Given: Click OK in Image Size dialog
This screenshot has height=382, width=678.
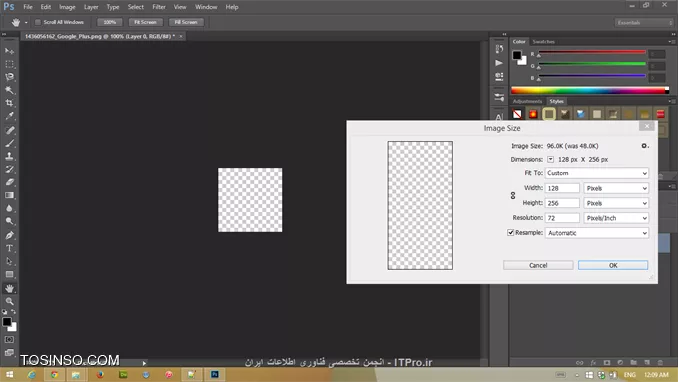Looking at the screenshot, I should pos(613,265).
